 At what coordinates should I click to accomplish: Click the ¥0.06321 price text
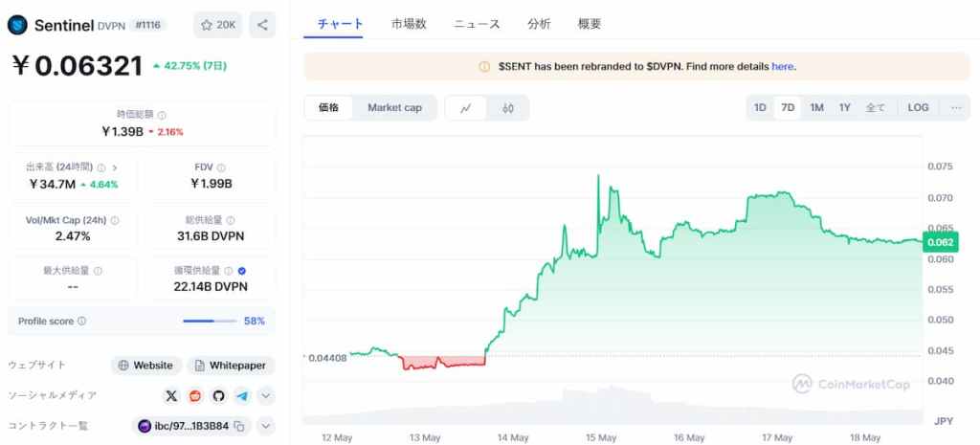pos(77,66)
